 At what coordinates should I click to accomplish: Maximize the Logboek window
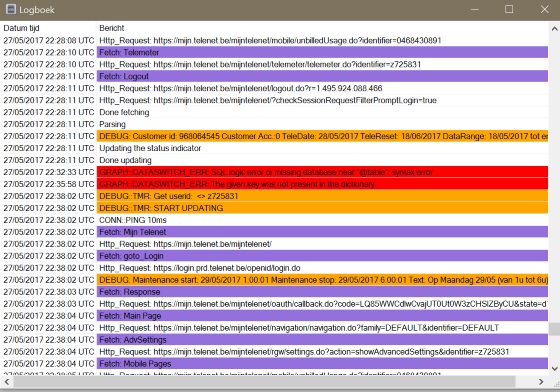pyautogui.click(x=509, y=9)
